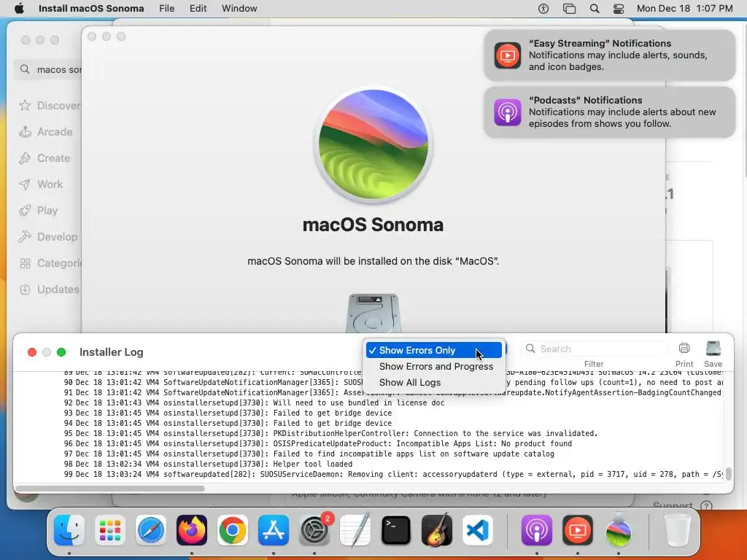Image resolution: width=747 pixels, height=560 pixels.
Task: Open Work in App Store sidebar
Action: 41,184
